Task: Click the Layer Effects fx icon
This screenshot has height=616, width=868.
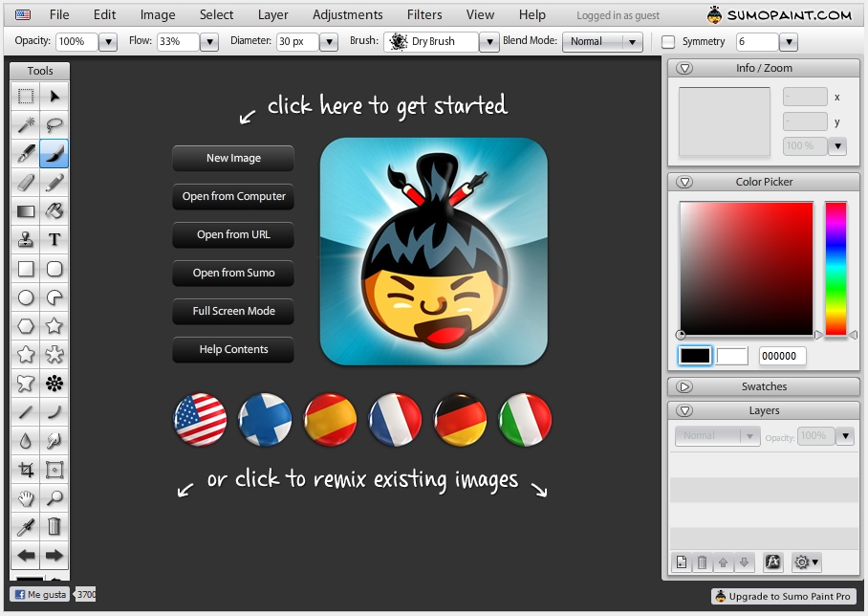Action: click(773, 562)
